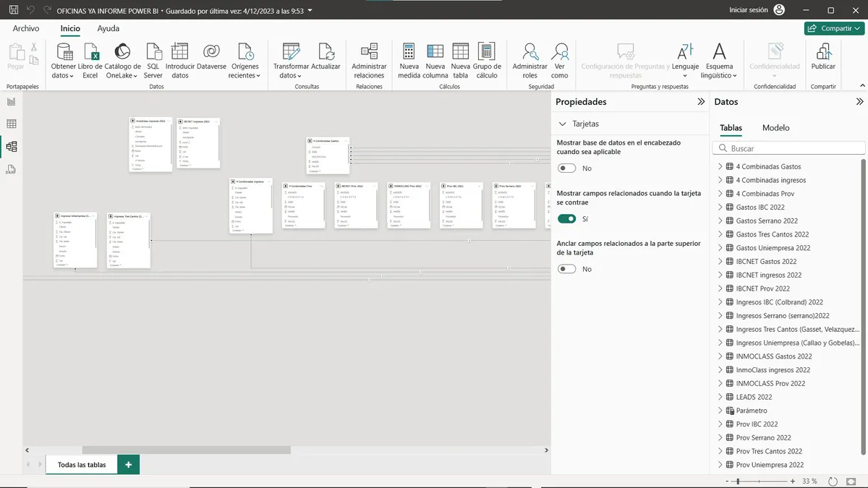Open Esquema lingüístico options
The width and height of the screenshot is (868, 488).
coord(719,61)
